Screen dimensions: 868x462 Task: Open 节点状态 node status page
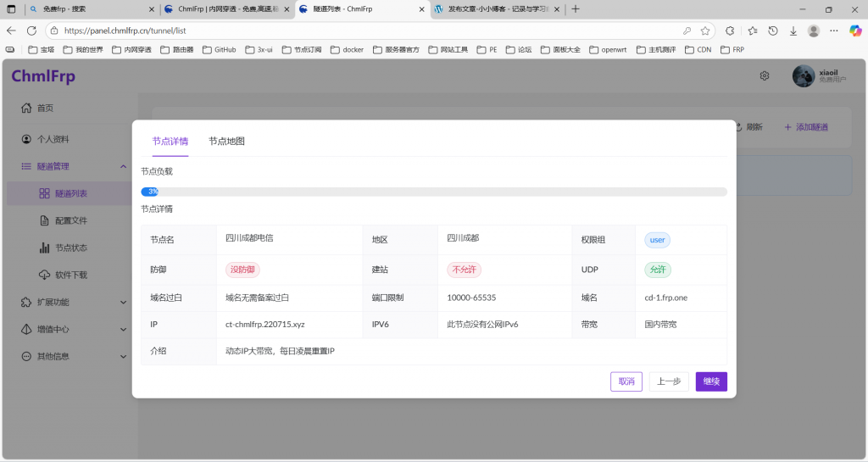(x=71, y=248)
